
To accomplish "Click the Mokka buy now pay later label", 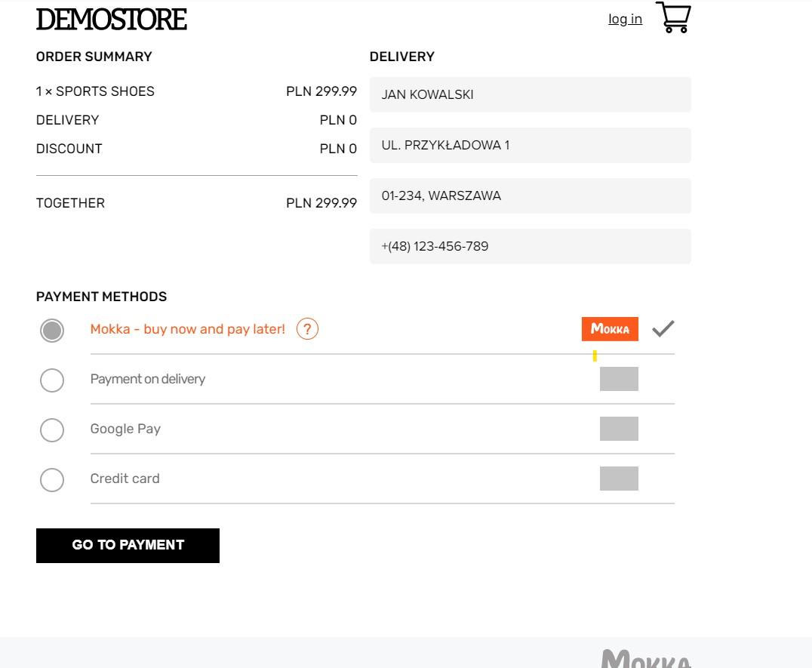I will tap(188, 329).
